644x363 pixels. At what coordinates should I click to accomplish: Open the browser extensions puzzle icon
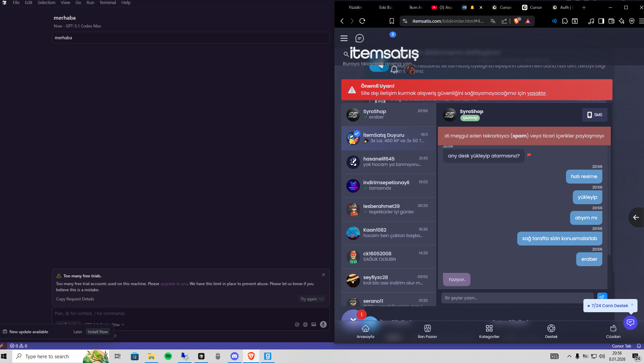[x=565, y=21]
